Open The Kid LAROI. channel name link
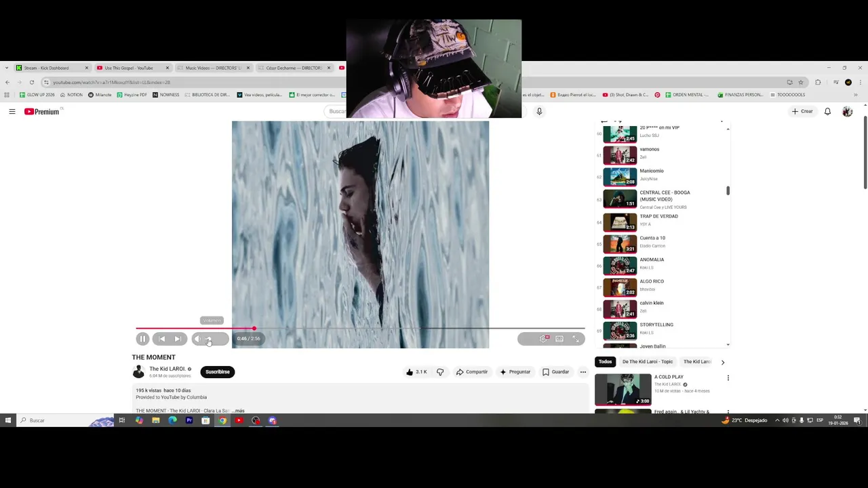This screenshot has width=868, height=488. pyautogui.click(x=167, y=369)
